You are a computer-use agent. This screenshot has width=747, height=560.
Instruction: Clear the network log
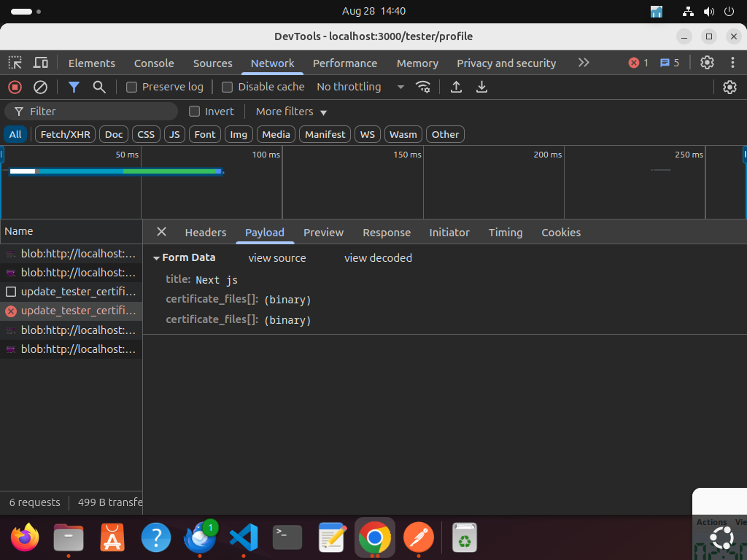(41, 87)
